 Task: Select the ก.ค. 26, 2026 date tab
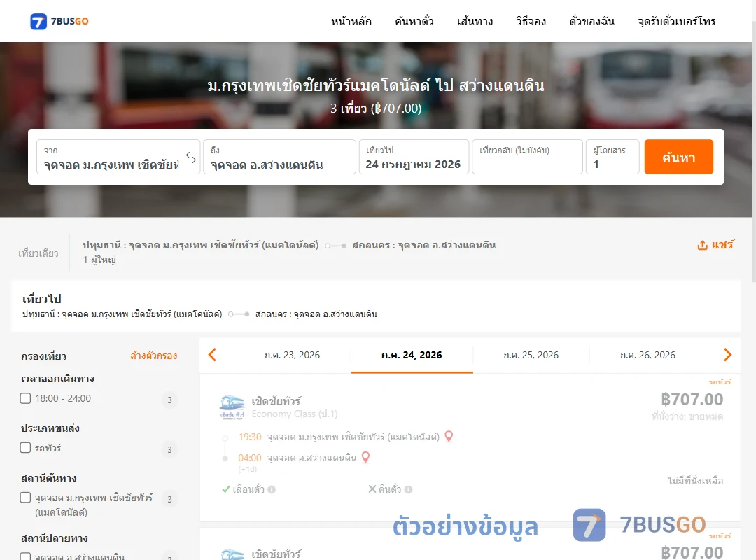[647, 355]
